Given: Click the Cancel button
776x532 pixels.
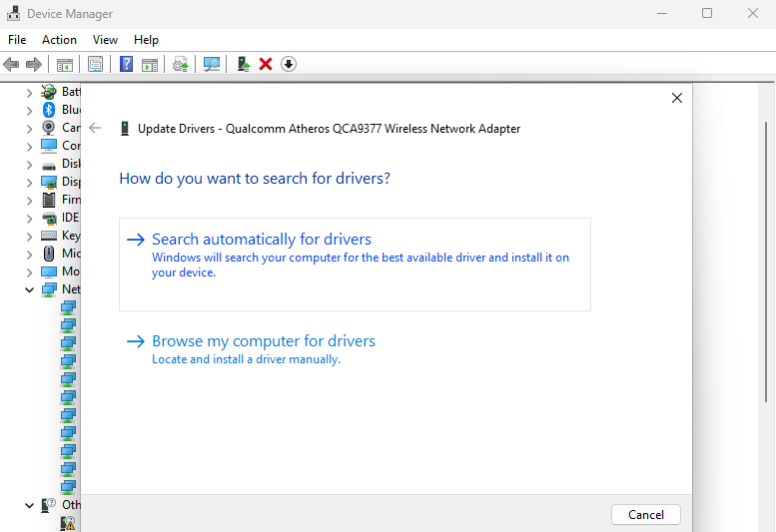Looking at the screenshot, I should pos(645,515).
